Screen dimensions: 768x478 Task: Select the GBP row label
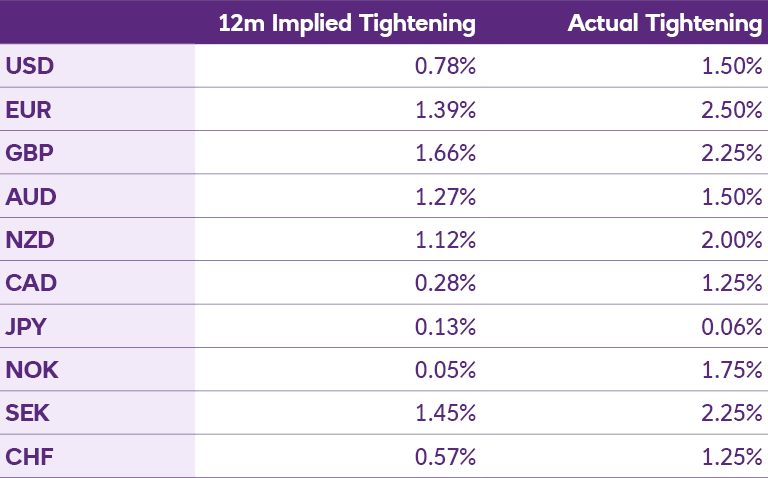pos(29,153)
